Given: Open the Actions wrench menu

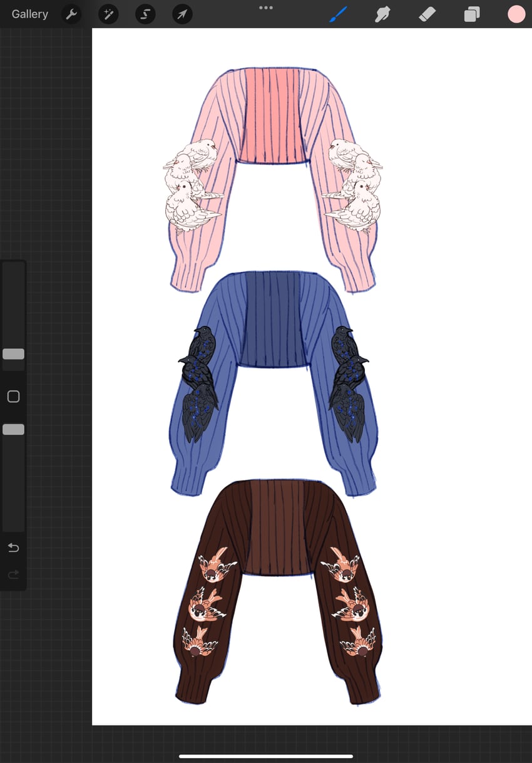Looking at the screenshot, I should [71, 14].
